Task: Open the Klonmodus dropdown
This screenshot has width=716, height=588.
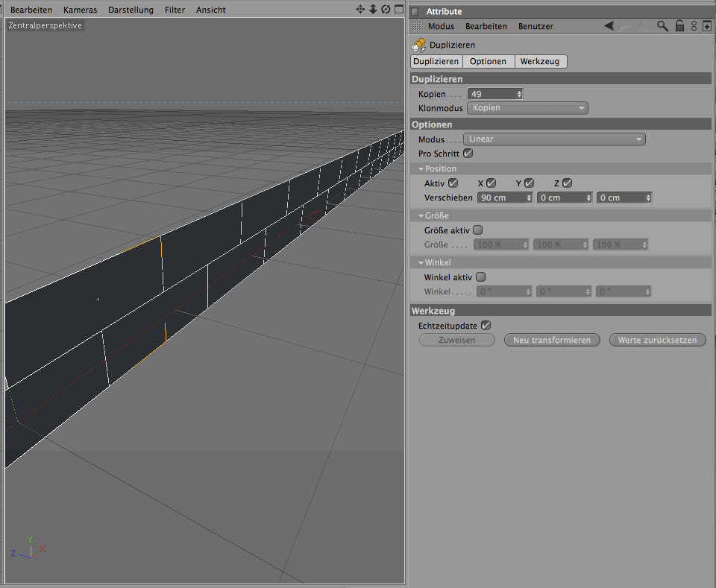Action: (527, 108)
